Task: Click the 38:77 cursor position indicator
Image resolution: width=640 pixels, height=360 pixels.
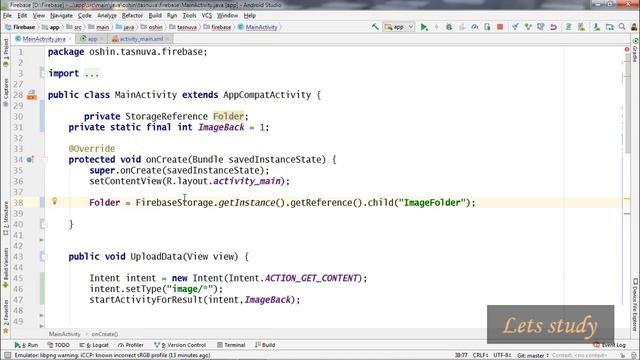Action: pyautogui.click(x=461, y=356)
